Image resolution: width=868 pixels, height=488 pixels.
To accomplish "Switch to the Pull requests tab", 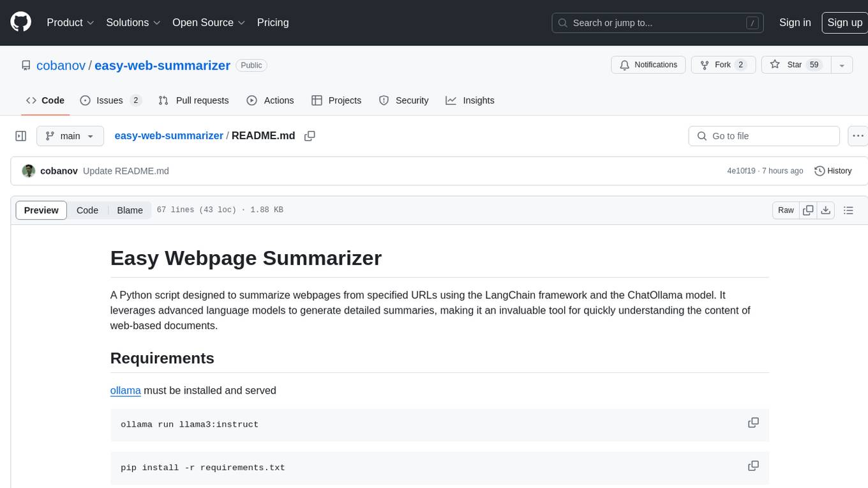I will click(193, 100).
